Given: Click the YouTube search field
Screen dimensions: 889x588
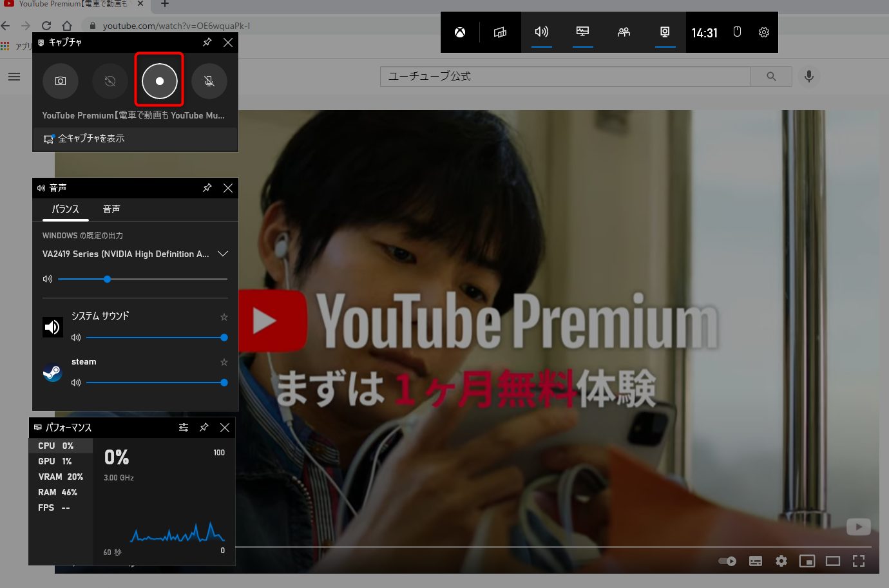Looking at the screenshot, I should tap(566, 77).
